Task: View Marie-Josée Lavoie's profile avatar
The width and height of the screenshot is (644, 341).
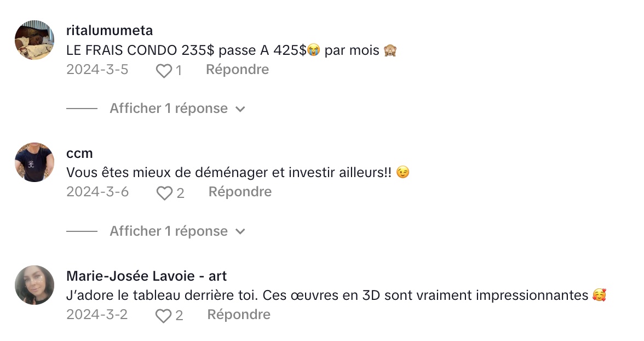Action: (34, 285)
